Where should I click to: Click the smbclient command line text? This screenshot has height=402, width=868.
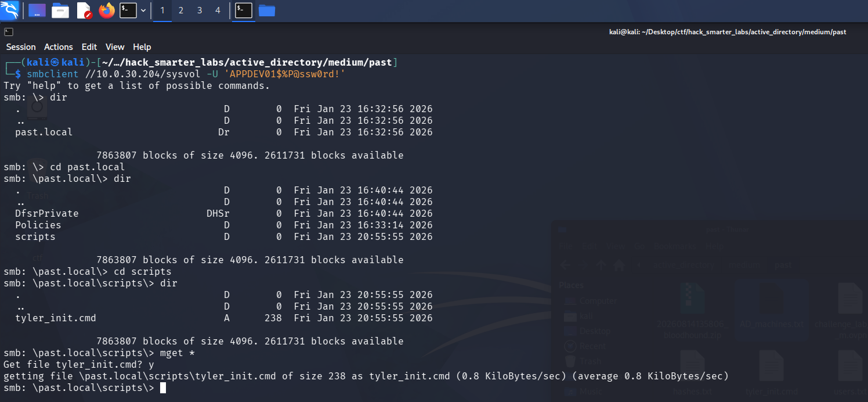[186, 74]
